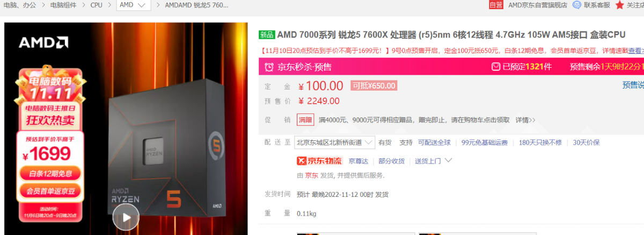The image size is (644, 235).
Task: Click the 京东 link in 由京东发货
Action: pos(311,175)
